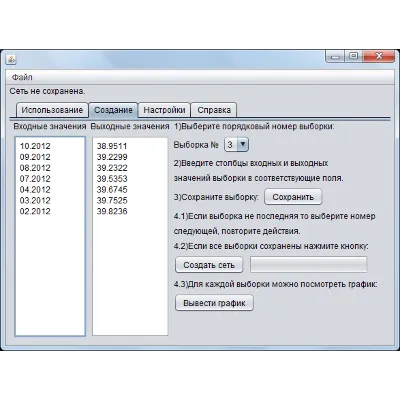Select the 10.2012 input value
400x400 pixels.
pos(35,146)
